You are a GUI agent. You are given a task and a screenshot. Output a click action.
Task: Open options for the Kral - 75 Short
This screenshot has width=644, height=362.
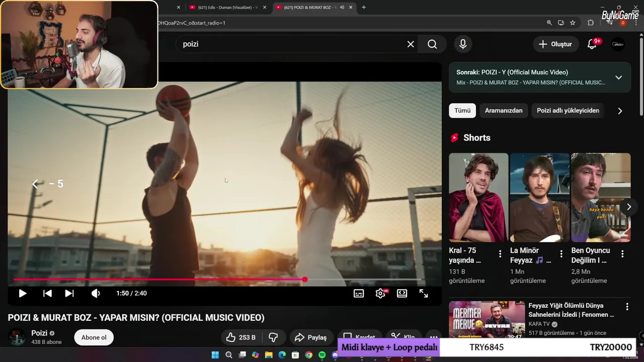pos(500,254)
